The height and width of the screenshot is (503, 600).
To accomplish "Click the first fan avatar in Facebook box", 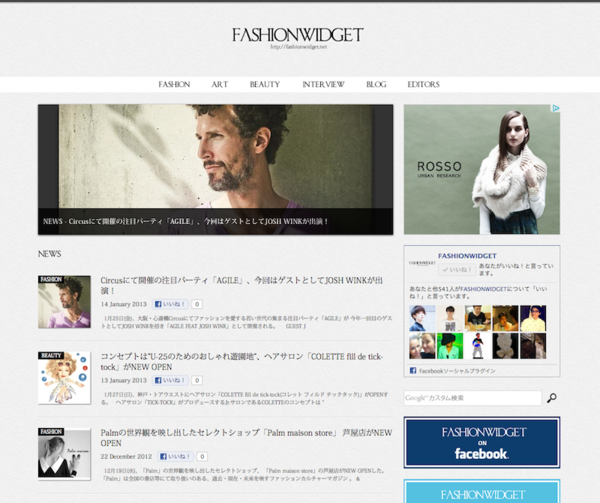I will coord(422,318).
